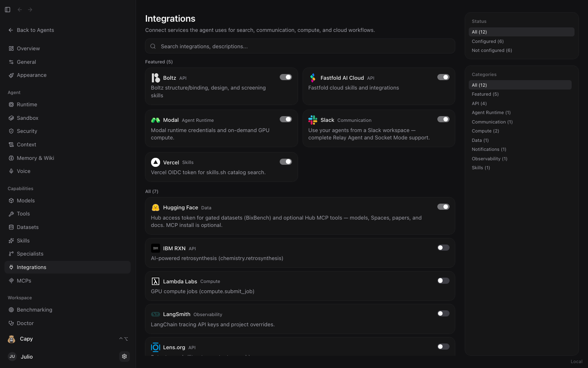Viewport: 588px width, 368px height.
Task: Turn on the LangSmith toggle
Action: tap(443, 314)
